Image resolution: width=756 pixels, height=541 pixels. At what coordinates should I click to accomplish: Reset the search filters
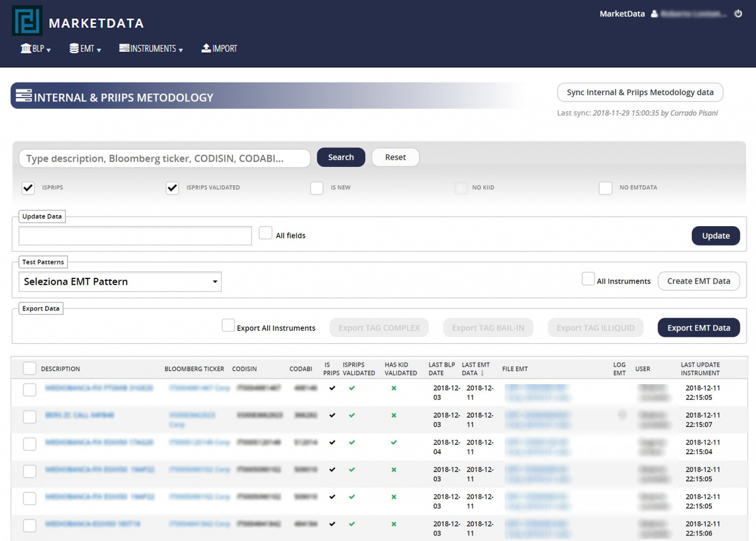[x=396, y=157]
